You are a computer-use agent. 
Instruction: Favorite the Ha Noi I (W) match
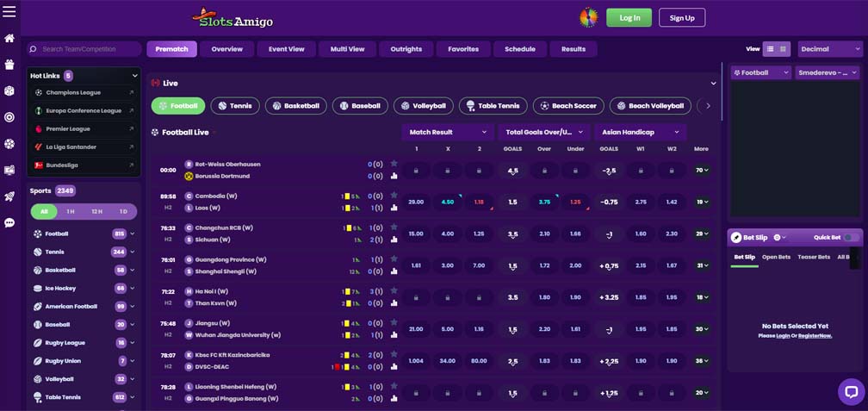point(394,290)
